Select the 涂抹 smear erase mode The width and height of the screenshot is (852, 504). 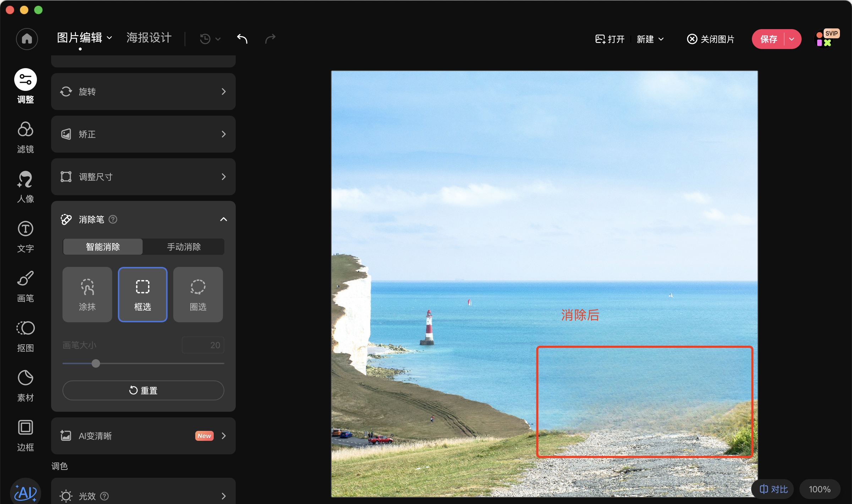tap(87, 295)
